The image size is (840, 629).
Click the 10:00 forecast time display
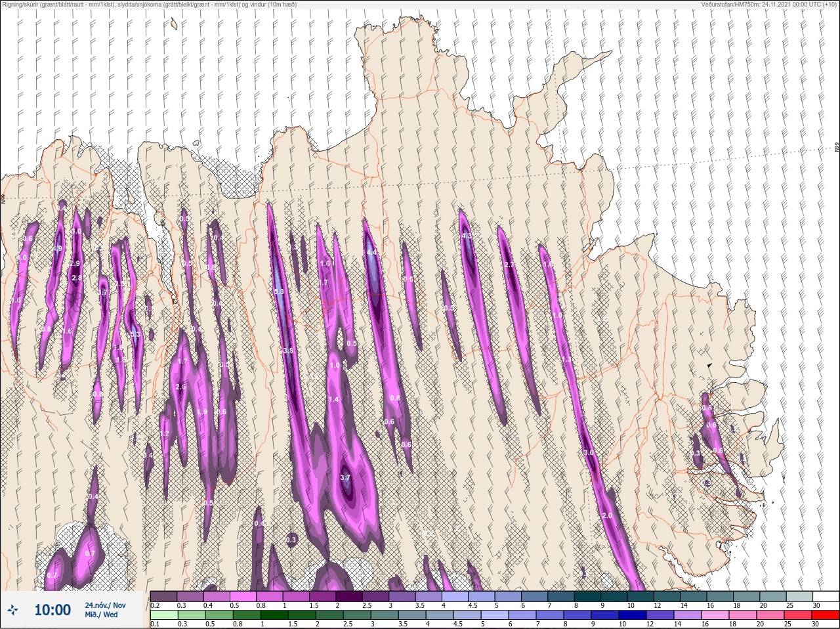click(52, 611)
